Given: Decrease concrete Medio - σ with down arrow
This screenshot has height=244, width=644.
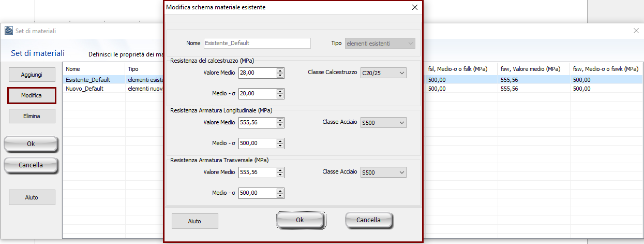Looking at the screenshot, I should pos(280,96).
